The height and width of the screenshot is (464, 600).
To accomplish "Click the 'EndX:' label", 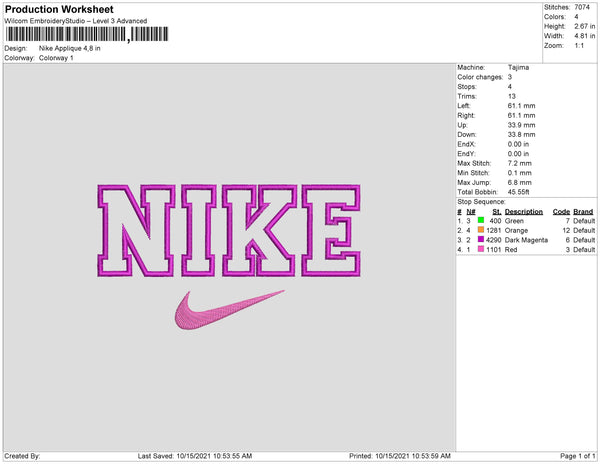I will 466,144.
